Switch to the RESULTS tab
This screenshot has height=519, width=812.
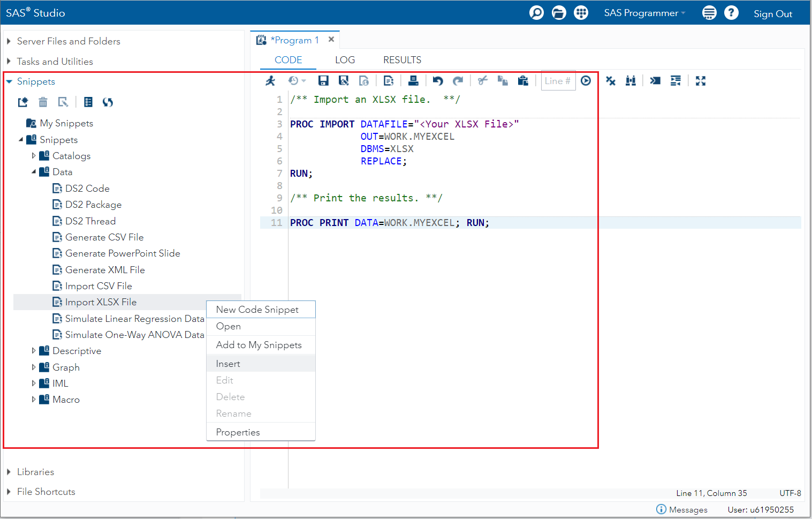(403, 60)
